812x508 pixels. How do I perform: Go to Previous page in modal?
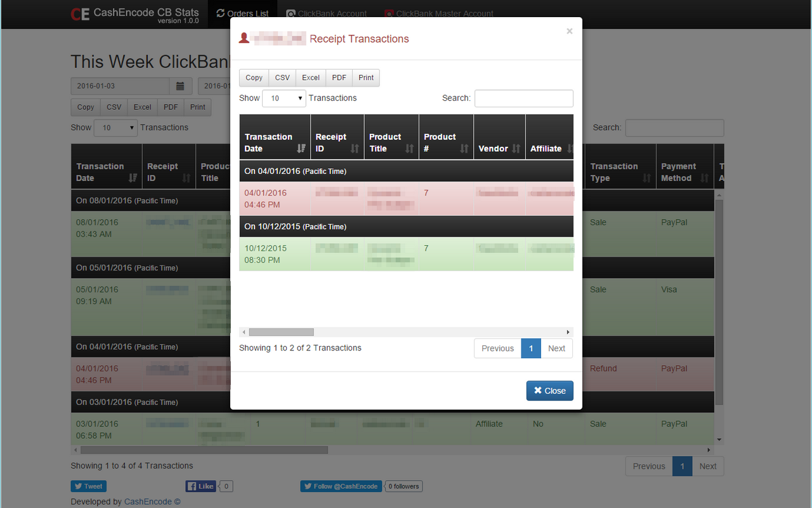click(497, 348)
